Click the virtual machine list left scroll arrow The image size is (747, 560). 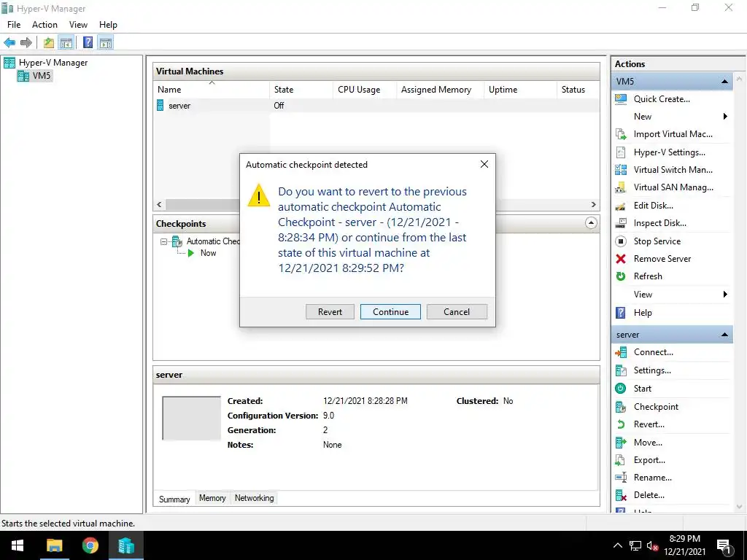click(160, 205)
